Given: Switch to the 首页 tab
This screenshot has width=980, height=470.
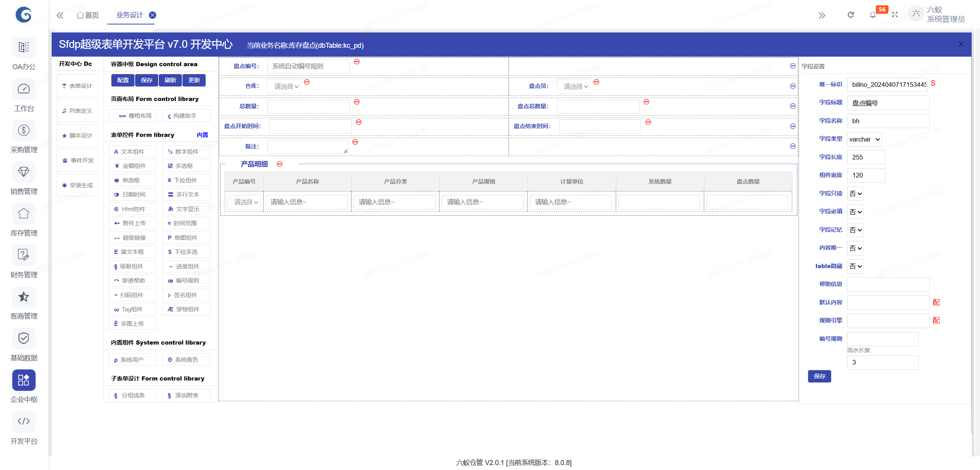Looking at the screenshot, I should coord(88,15).
